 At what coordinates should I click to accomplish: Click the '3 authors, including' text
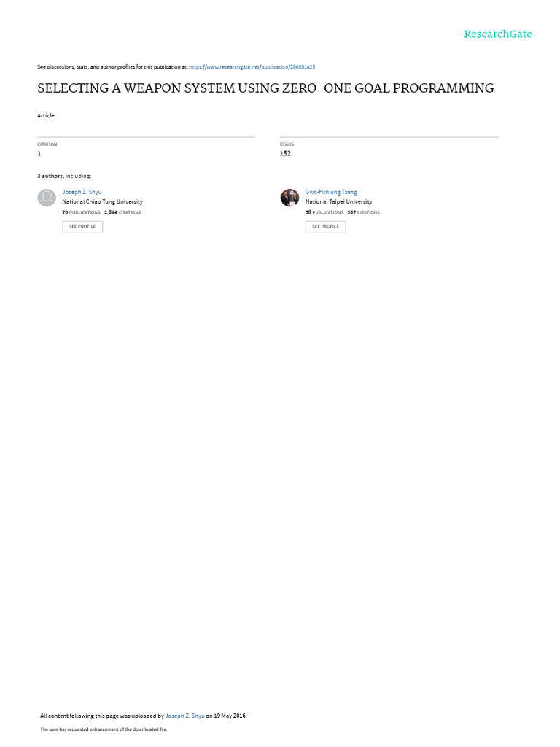[x=64, y=177]
